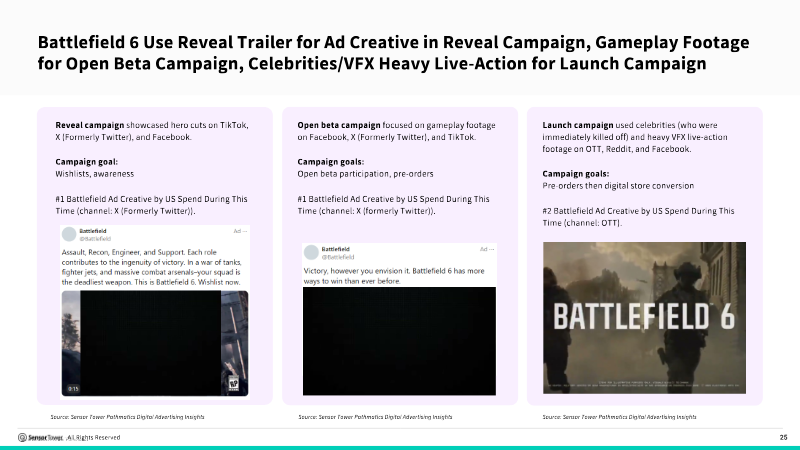Viewport: 800px width, 450px height.
Task: Play the Open beta black video thumbnail
Action: coord(399,341)
